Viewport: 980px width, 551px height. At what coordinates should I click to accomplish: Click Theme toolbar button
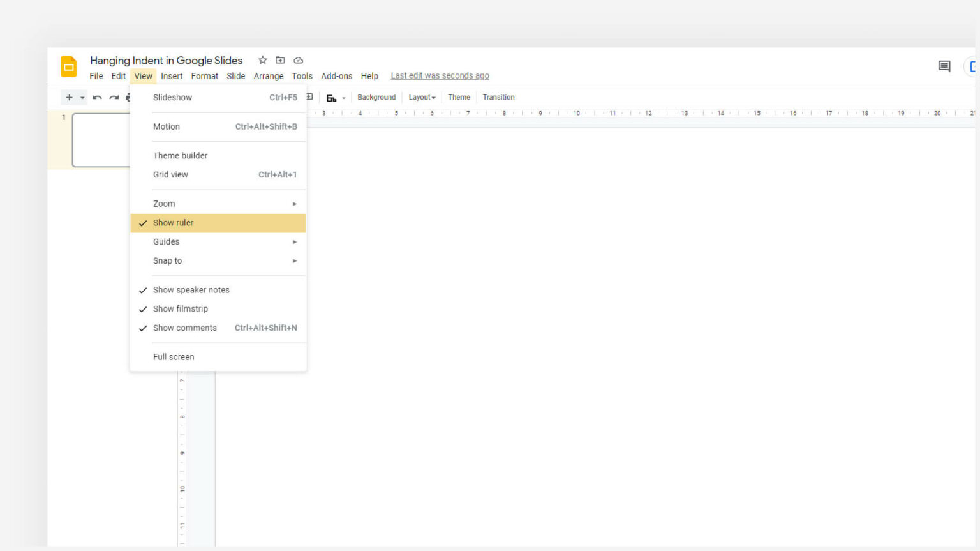pyautogui.click(x=459, y=97)
